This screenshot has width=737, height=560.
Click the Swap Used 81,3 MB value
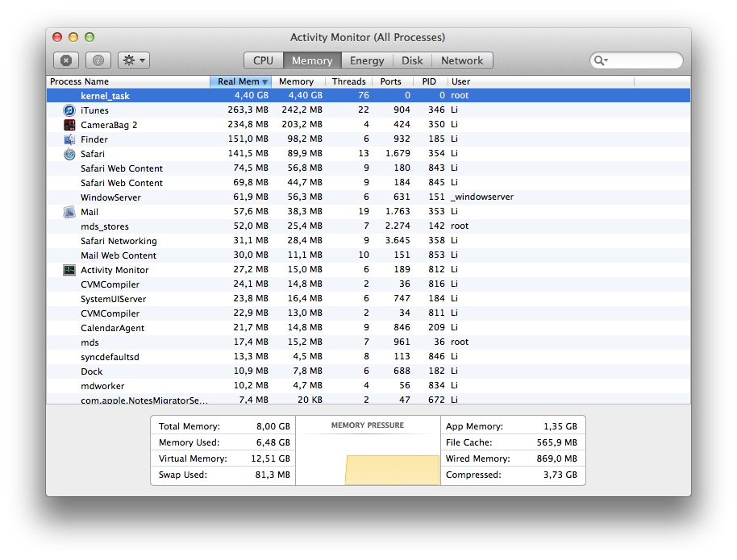(273, 475)
